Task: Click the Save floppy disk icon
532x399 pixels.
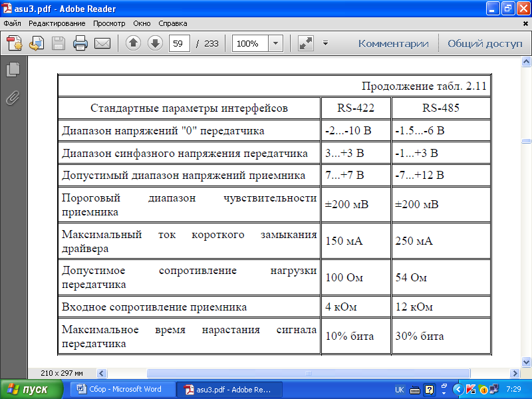Action: point(58,43)
